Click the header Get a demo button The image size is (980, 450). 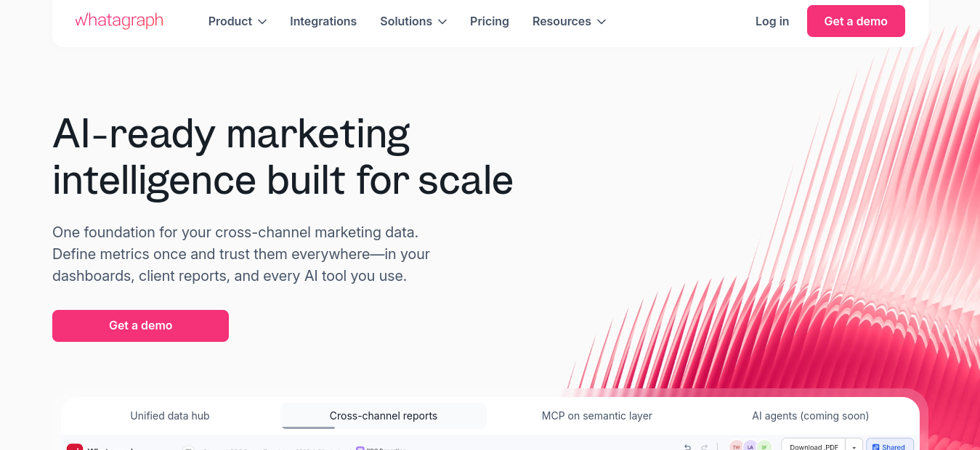(856, 21)
